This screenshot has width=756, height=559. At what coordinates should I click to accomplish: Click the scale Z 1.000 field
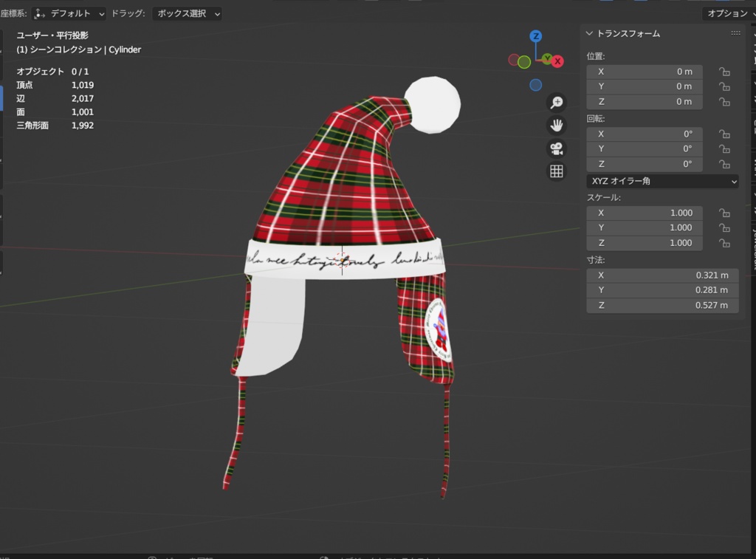(x=644, y=243)
